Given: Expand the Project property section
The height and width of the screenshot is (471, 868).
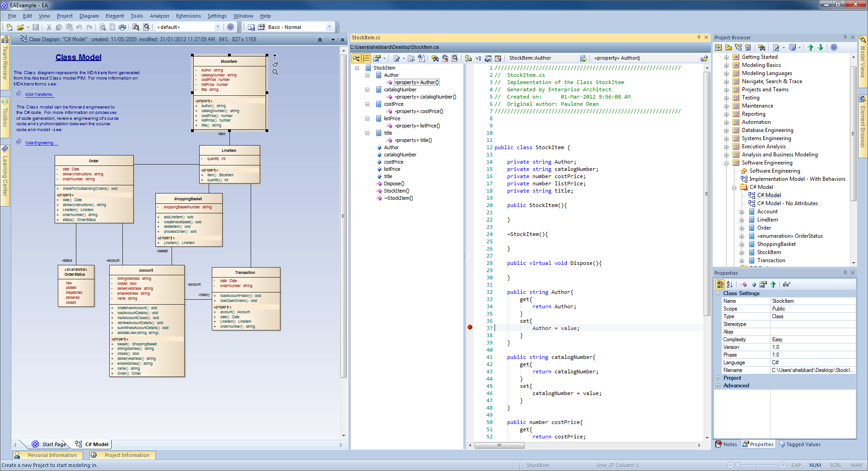Looking at the screenshot, I should pyautogui.click(x=718, y=378).
